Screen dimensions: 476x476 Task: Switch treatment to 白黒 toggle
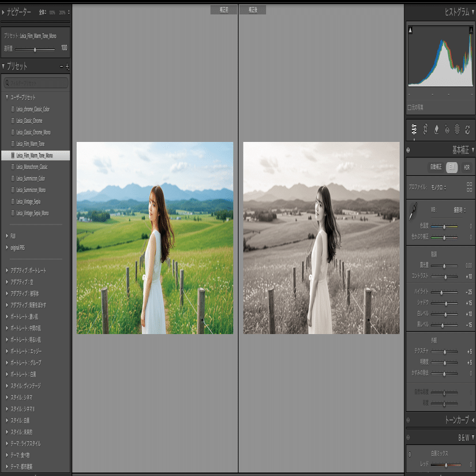pos(452,167)
